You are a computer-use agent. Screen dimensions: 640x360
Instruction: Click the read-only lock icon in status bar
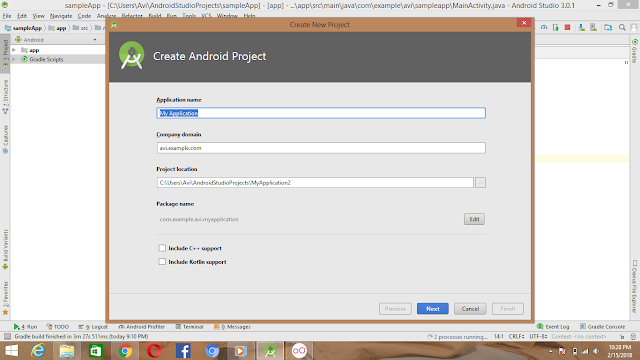[x=622, y=337]
